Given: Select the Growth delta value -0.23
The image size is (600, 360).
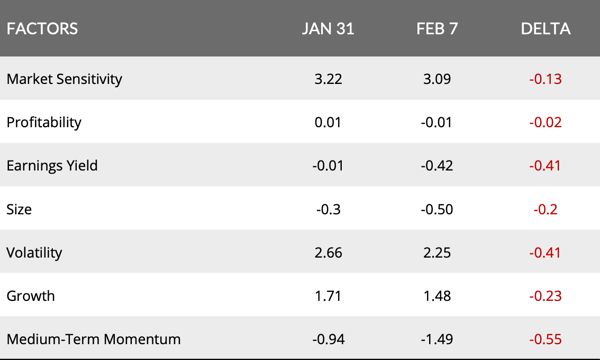Looking at the screenshot, I should 546,296.
